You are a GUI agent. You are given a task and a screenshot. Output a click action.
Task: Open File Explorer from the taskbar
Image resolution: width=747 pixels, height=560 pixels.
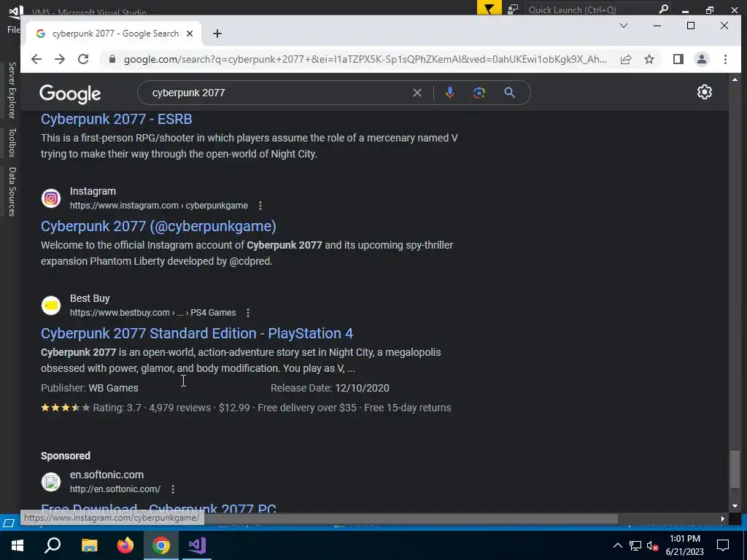click(89, 545)
